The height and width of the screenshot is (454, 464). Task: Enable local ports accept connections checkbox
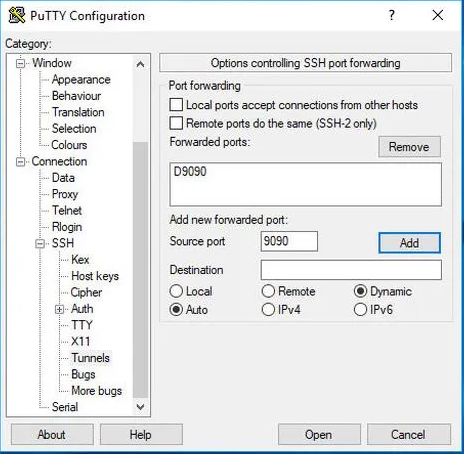point(176,105)
